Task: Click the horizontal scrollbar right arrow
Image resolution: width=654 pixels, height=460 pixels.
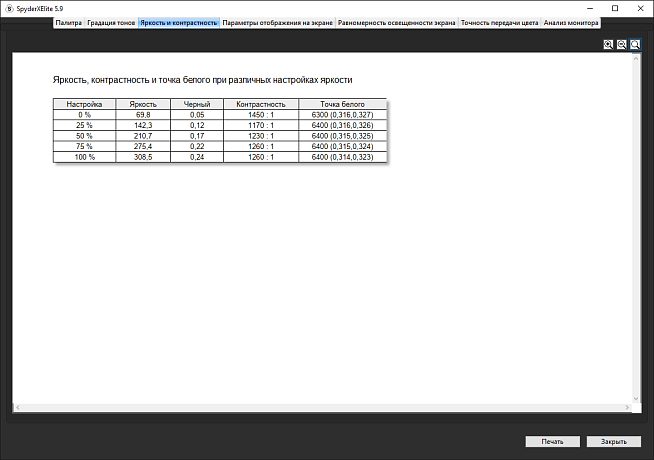Action: click(x=626, y=408)
